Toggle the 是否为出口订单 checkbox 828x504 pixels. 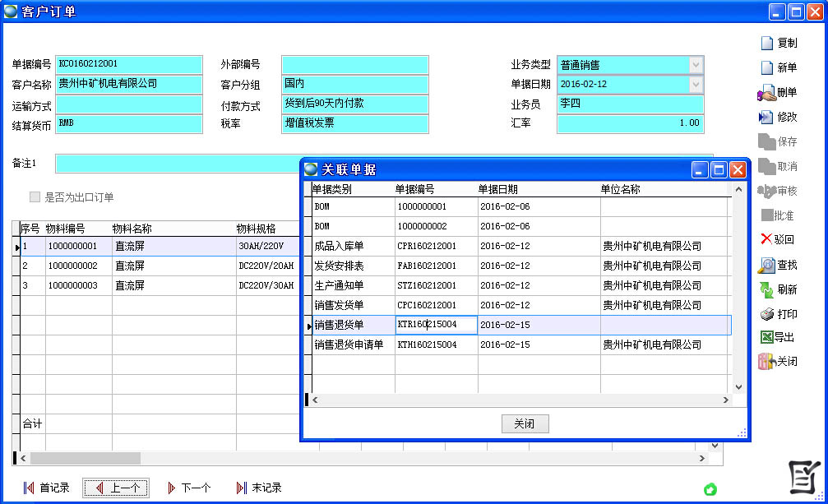(x=35, y=197)
